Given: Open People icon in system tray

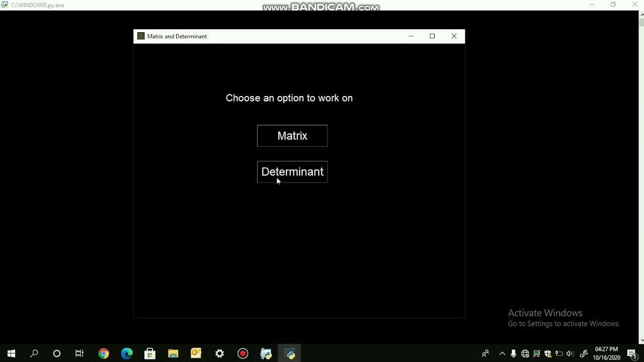Looking at the screenshot, I should 486,353.
